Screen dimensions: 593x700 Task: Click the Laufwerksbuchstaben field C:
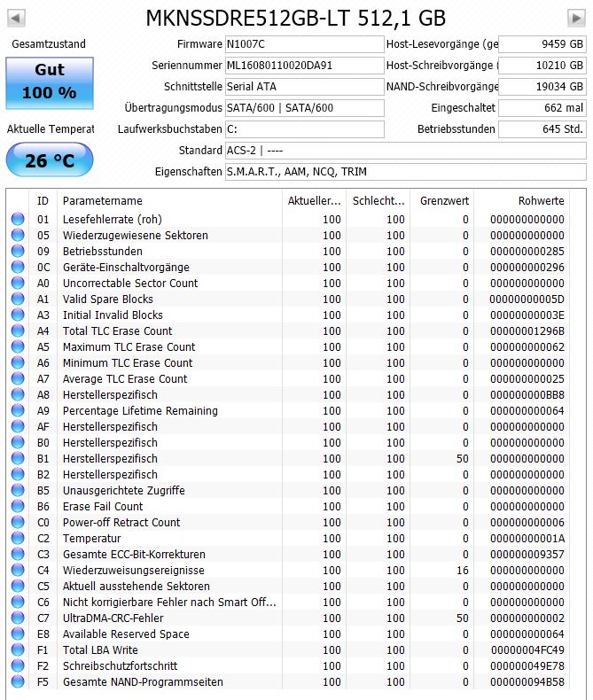click(x=305, y=129)
